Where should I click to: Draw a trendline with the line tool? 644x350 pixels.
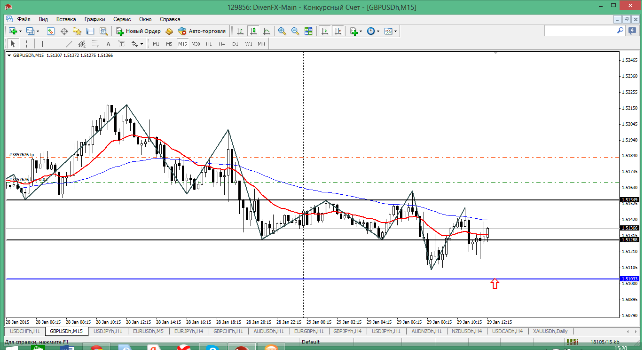pyautogui.click(x=69, y=44)
